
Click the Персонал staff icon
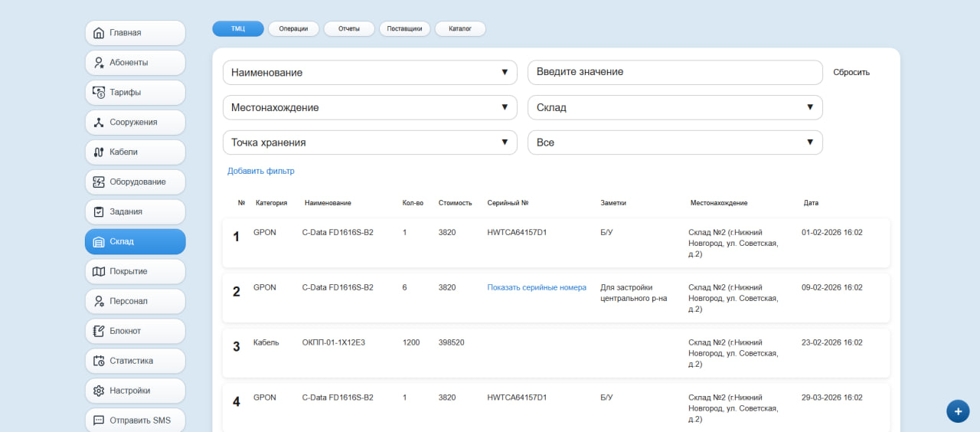pos(98,302)
